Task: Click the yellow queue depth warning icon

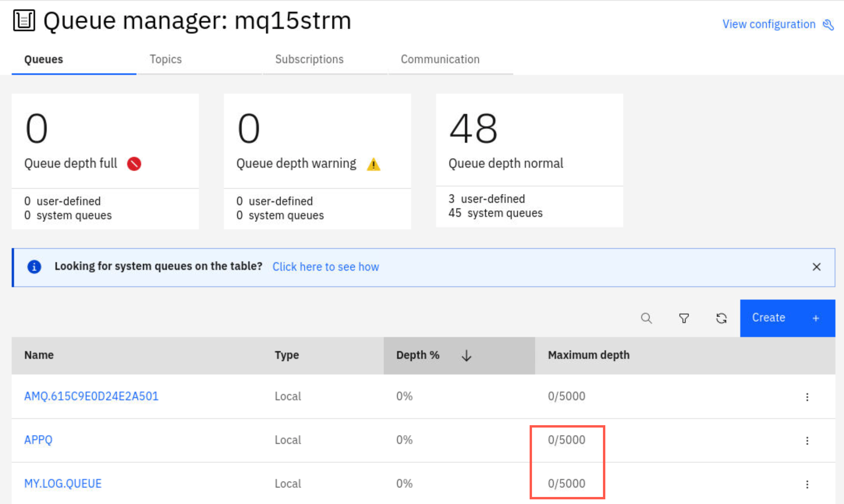Action: tap(373, 164)
